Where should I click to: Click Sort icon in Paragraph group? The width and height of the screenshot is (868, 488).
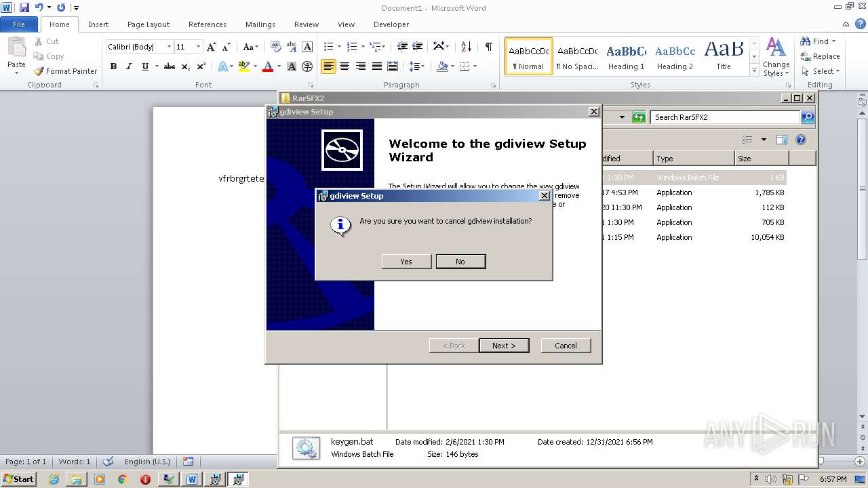pyautogui.click(x=466, y=47)
